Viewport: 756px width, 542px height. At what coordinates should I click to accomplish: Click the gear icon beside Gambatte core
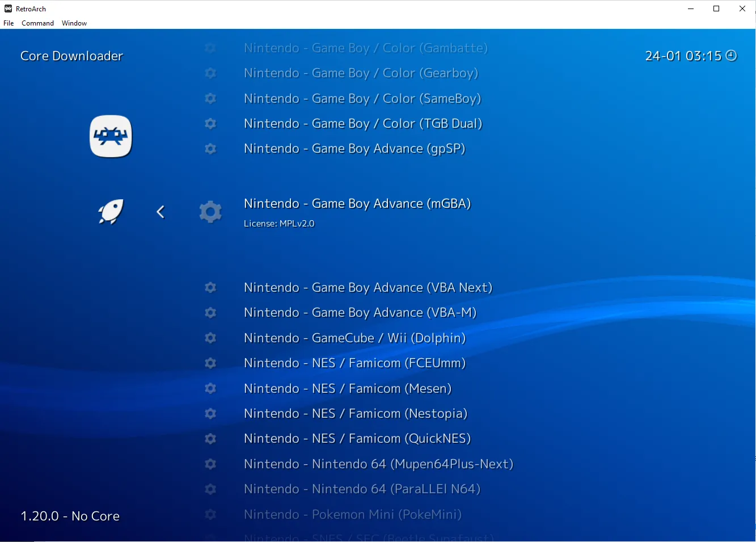point(210,48)
